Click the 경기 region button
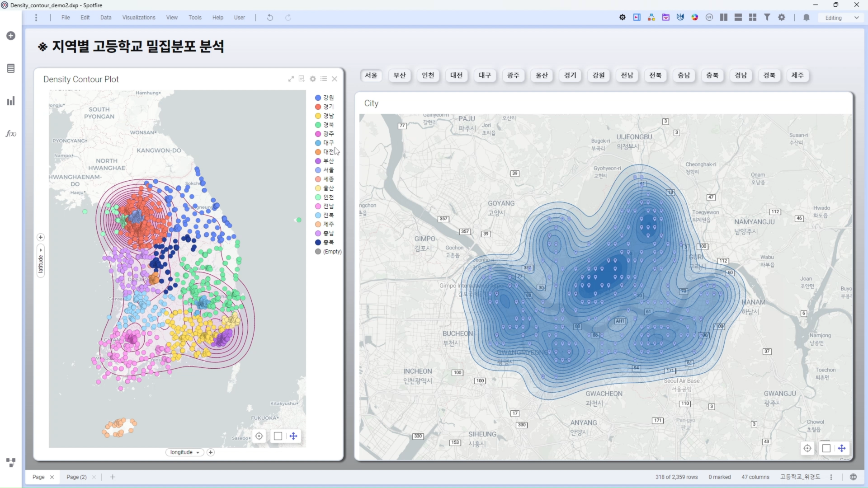This screenshot has width=868, height=488. [571, 75]
